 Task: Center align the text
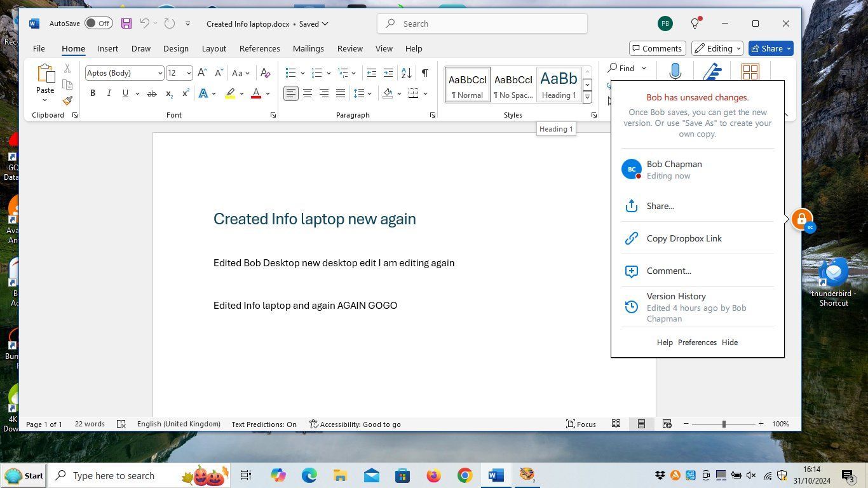[308, 93]
